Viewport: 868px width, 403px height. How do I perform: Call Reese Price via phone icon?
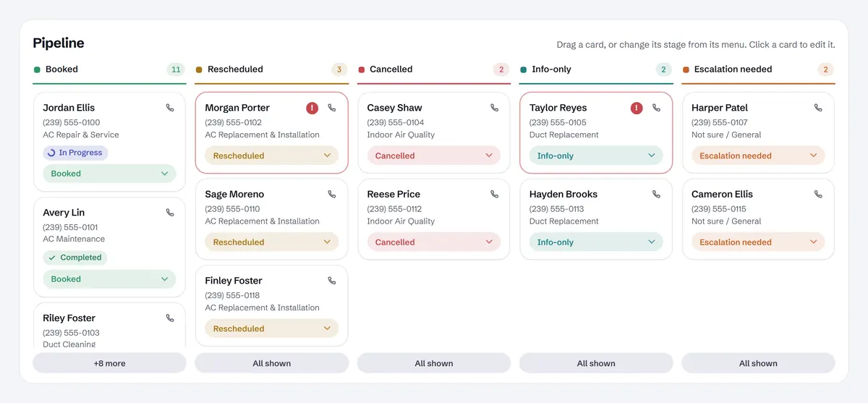(x=495, y=195)
